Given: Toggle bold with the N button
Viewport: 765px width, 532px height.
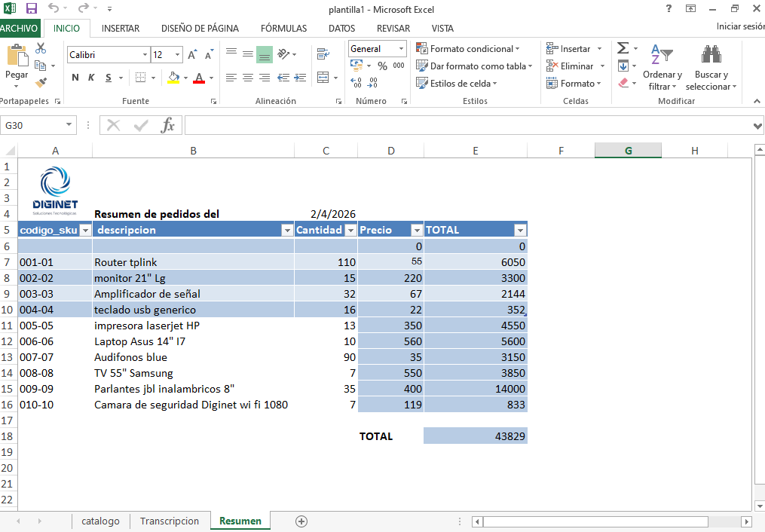Looking at the screenshot, I should pos(74,78).
